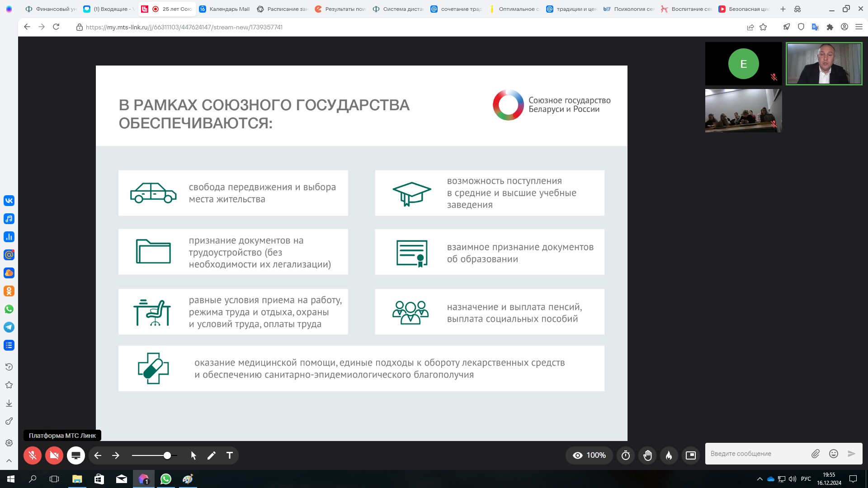Select the pencil drawing tool

coord(211,455)
